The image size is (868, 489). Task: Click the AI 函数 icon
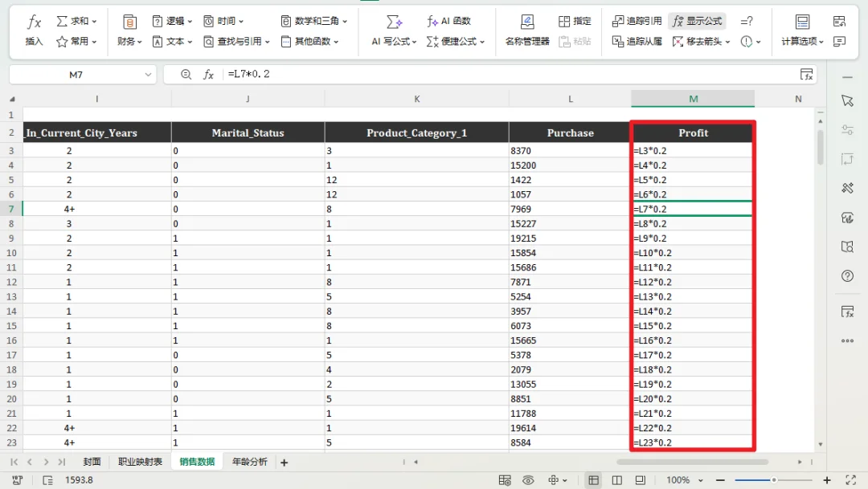[x=449, y=21]
